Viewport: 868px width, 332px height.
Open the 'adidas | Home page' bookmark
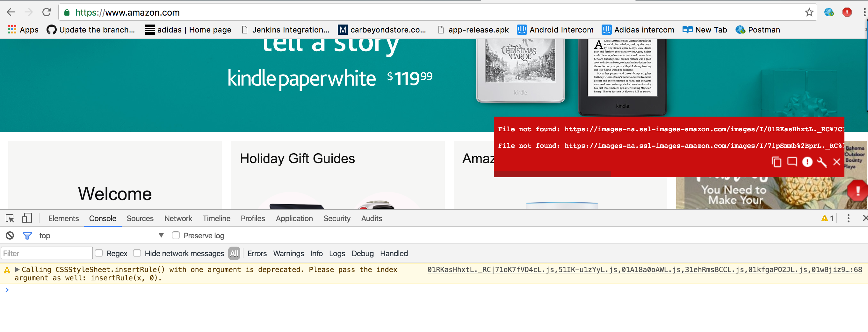point(188,30)
